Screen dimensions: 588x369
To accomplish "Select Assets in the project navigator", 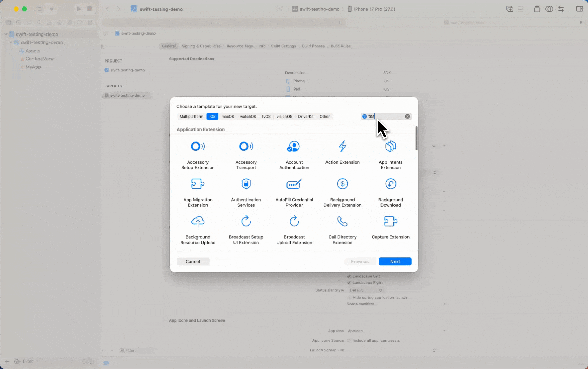I will click(x=33, y=51).
